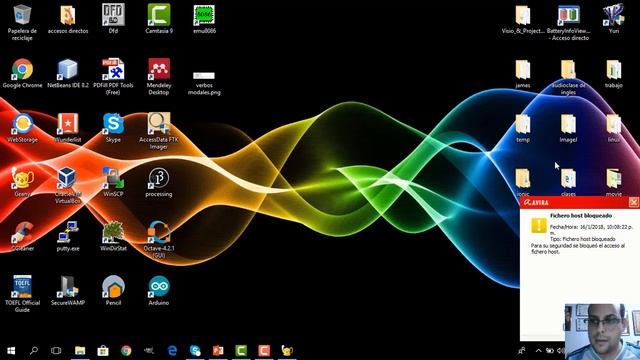Click the Avira logo in notification header
This screenshot has width=640, height=360.
coord(536,202)
